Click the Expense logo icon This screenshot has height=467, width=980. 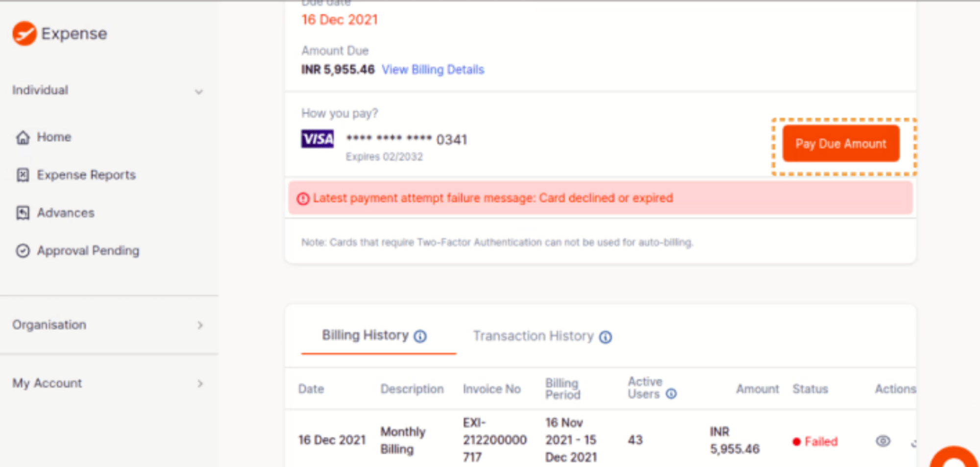pos(24,33)
